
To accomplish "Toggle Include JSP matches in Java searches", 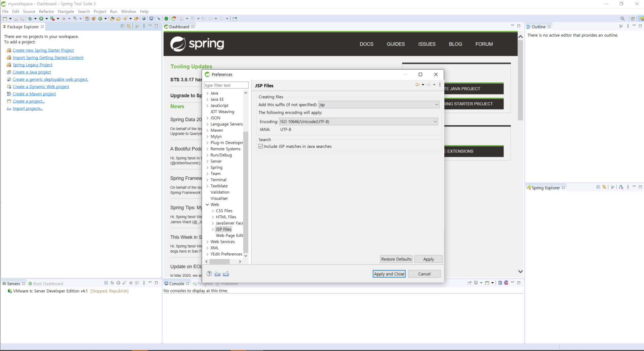I will pyautogui.click(x=260, y=146).
